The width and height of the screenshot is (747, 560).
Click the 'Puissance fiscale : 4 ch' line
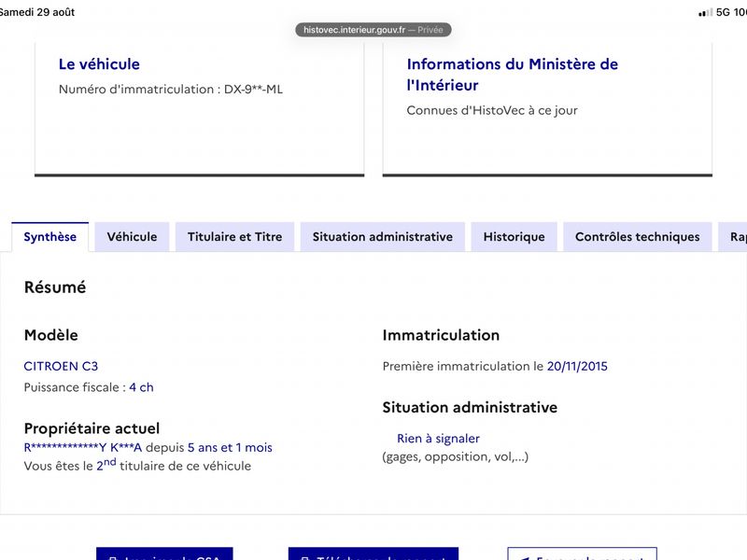(x=89, y=387)
